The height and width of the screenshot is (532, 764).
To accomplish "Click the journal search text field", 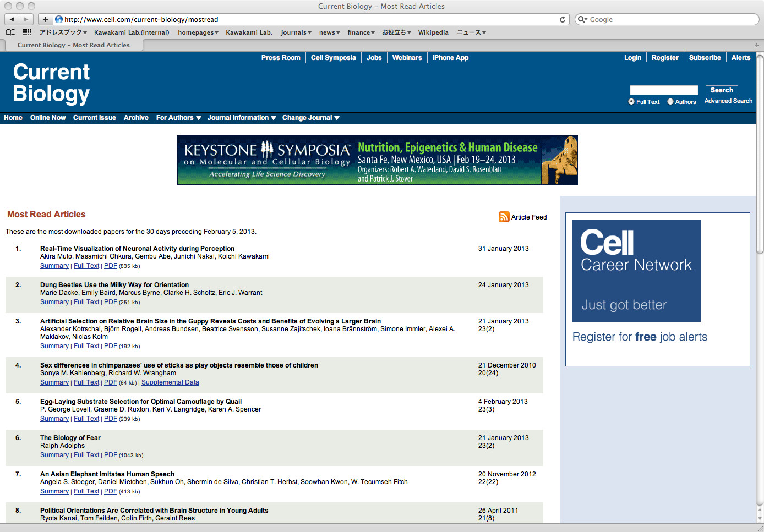I will 663,90.
